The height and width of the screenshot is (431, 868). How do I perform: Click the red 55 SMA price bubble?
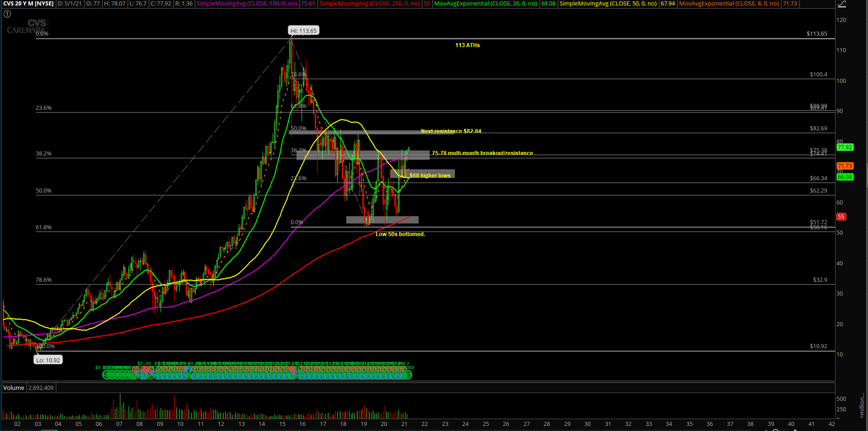point(841,217)
